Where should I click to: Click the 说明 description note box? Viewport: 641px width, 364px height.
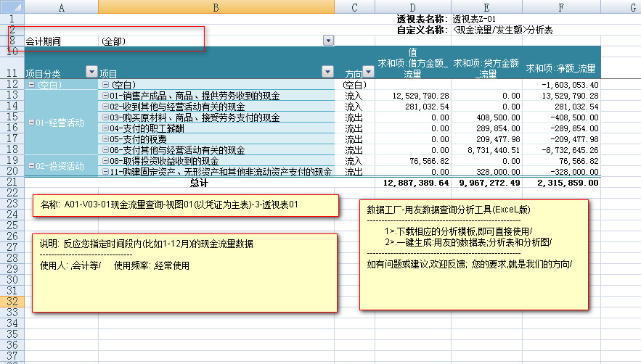click(185, 272)
